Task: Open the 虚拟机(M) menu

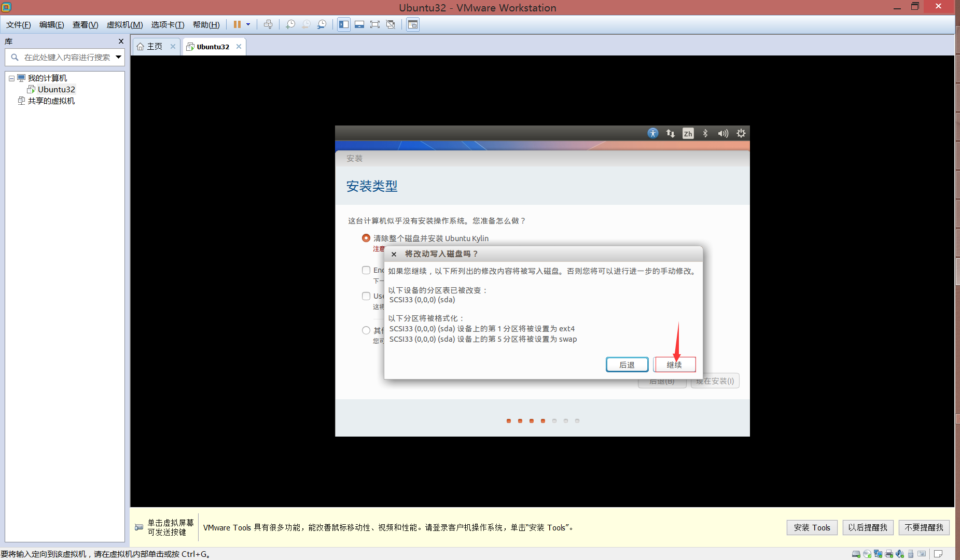Action: pyautogui.click(x=124, y=25)
